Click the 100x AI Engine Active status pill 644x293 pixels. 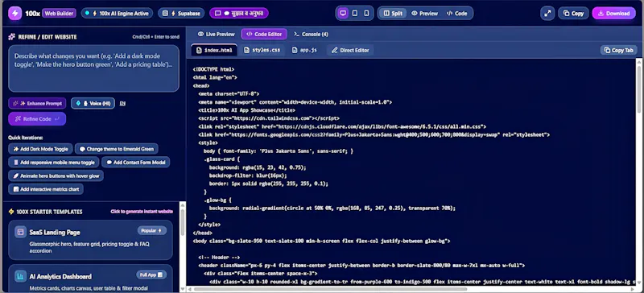pyautogui.click(x=117, y=13)
